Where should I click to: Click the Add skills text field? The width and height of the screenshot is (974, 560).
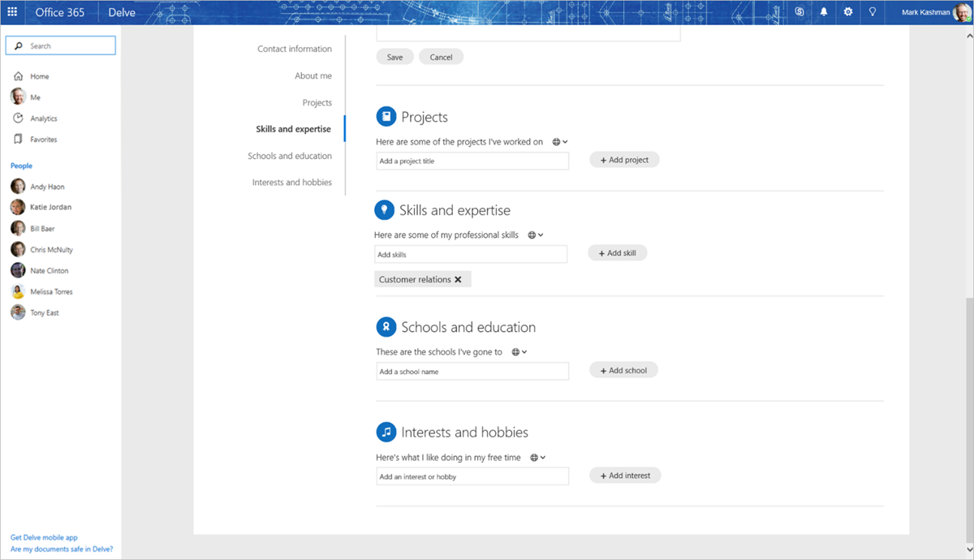click(x=471, y=255)
